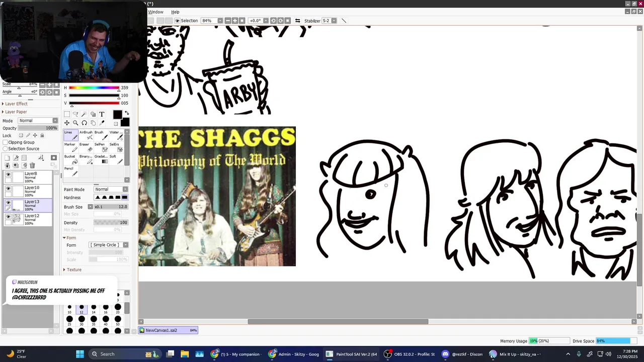Choose the Marker tool
The image size is (644, 362).
pyautogui.click(x=71, y=147)
